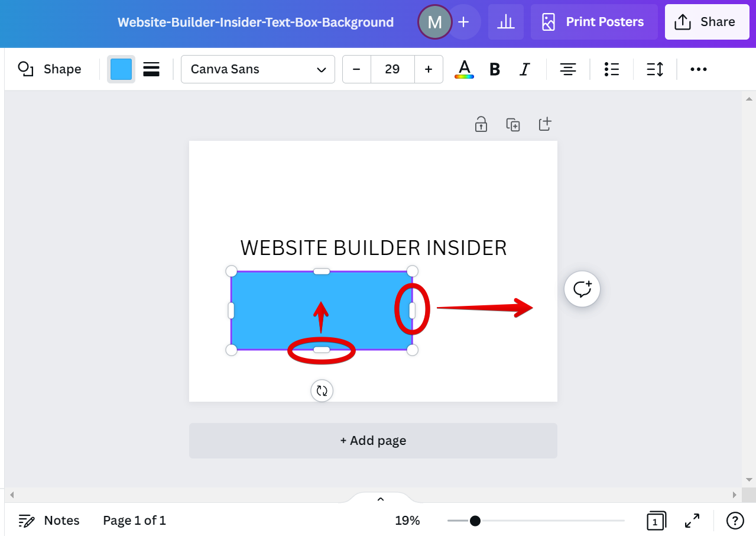The image size is (756, 536).
Task: Open the Canva Sans font dropdown
Action: pyautogui.click(x=258, y=69)
